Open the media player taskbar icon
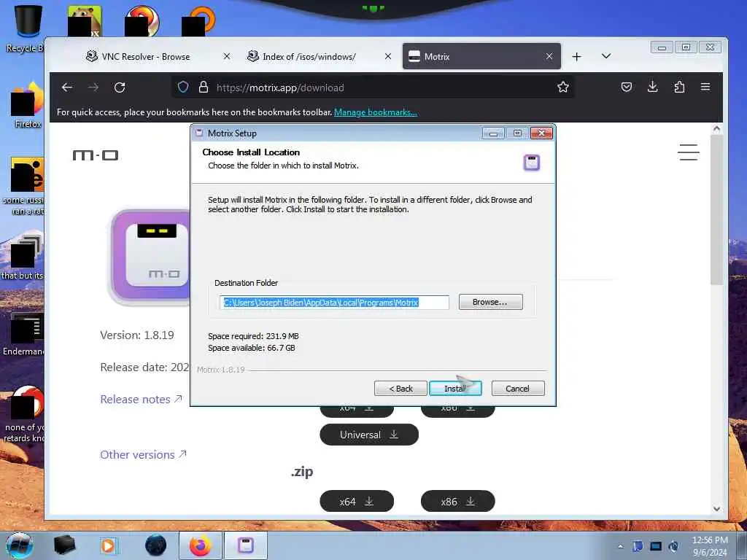 coord(108,545)
